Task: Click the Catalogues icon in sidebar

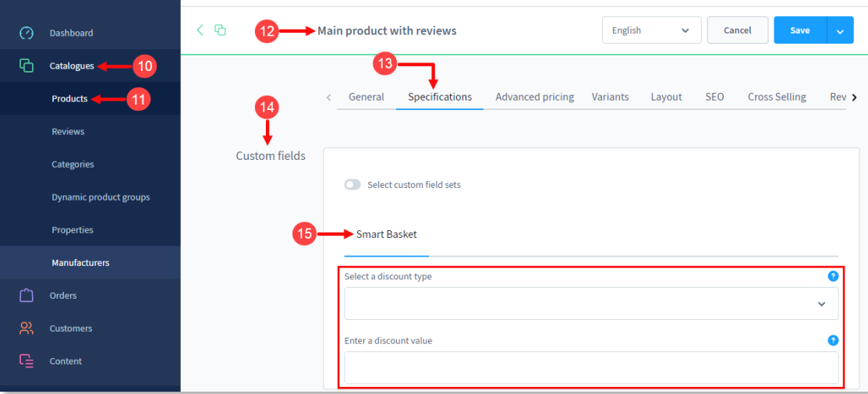Action: click(x=27, y=66)
